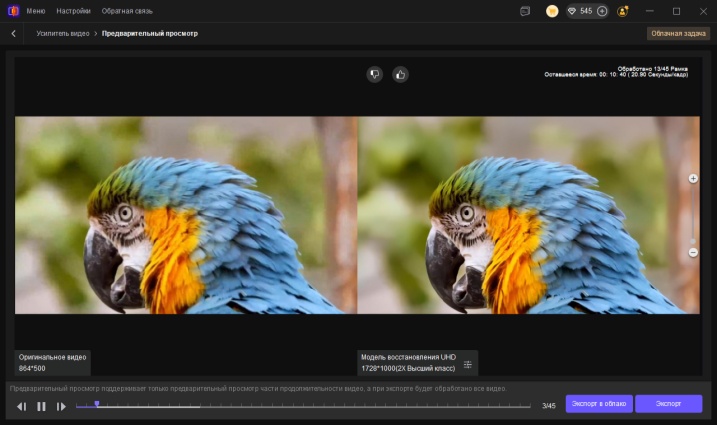Open the Меню menu
This screenshot has height=425, width=717.
tap(35, 11)
